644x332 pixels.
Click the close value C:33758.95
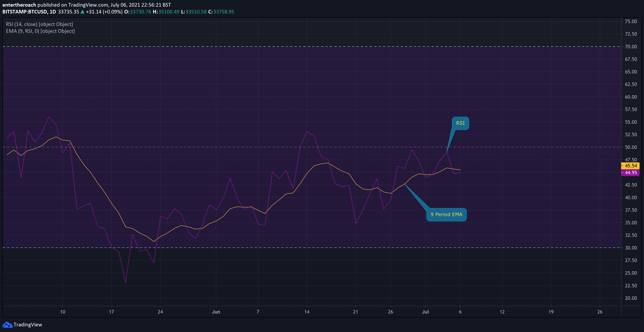221,12
